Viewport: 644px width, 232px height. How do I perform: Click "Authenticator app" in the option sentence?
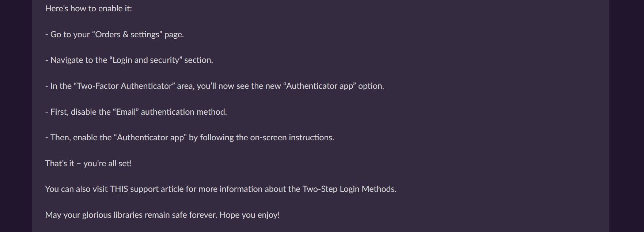[320, 86]
